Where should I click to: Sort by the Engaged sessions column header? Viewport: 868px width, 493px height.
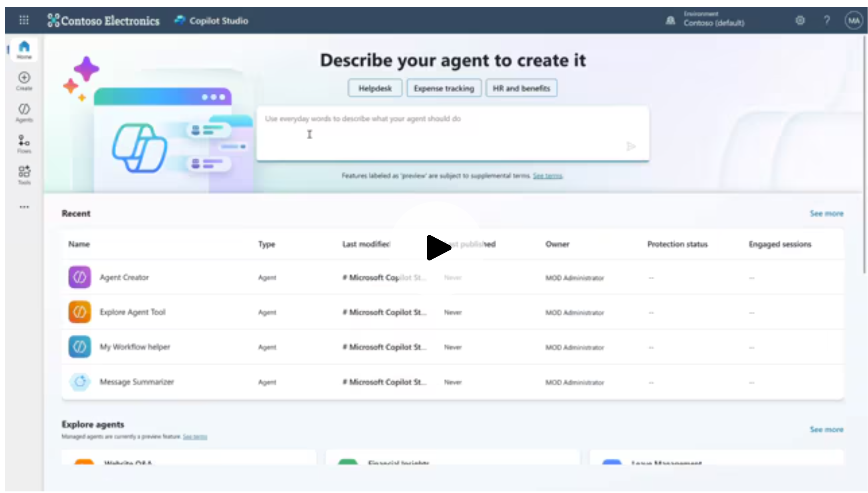780,244
